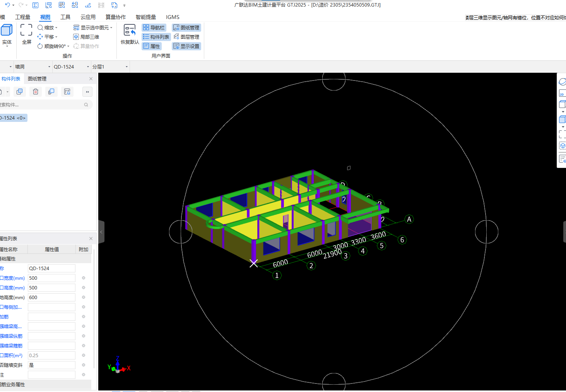566x392 pixels.
Task: Open 图层管理 layer management
Action: tap(186, 37)
